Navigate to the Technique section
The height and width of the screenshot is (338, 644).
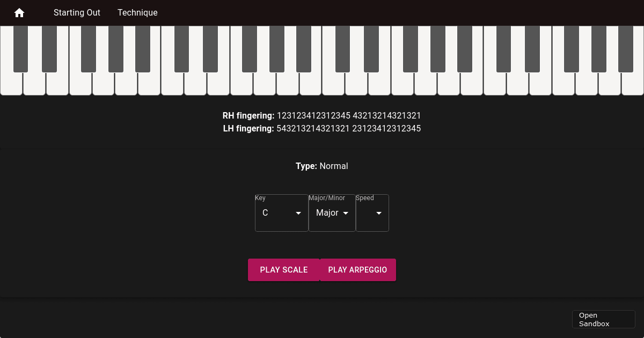[137, 13]
